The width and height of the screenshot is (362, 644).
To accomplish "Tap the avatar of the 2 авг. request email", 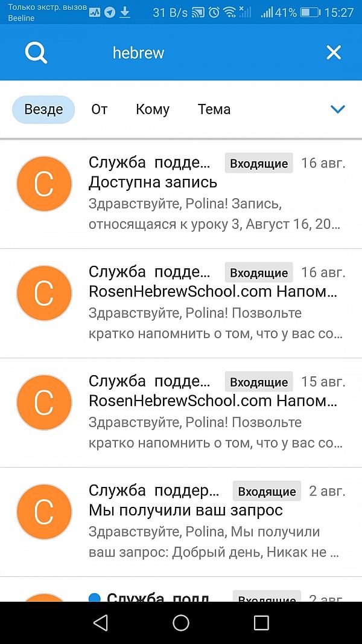I will tap(44, 512).
